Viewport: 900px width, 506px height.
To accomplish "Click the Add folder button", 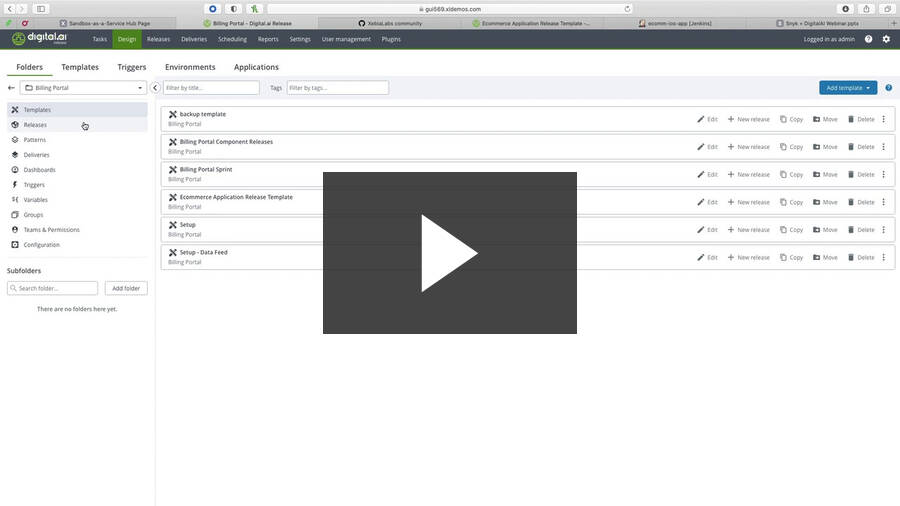I will 126,288.
